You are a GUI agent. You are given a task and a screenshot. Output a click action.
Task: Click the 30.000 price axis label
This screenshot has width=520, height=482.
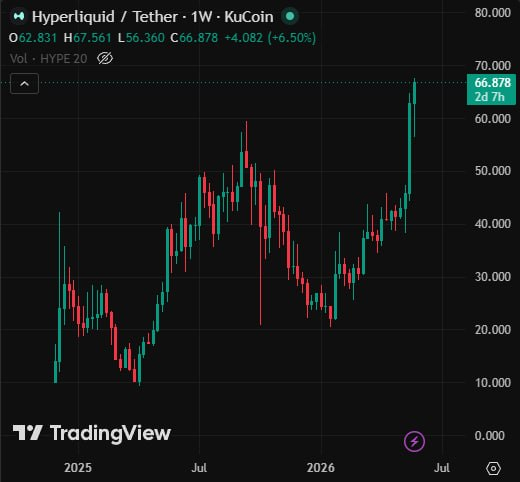click(493, 277)
